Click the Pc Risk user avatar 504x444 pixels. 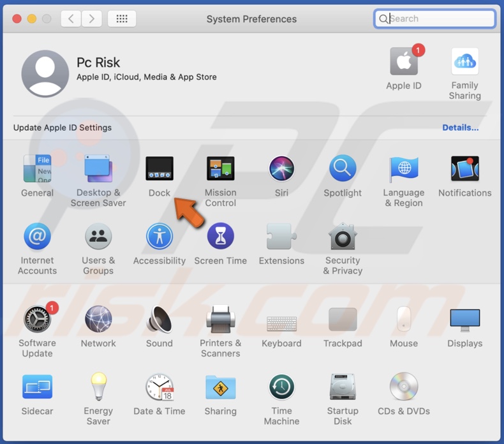(45, 73)
